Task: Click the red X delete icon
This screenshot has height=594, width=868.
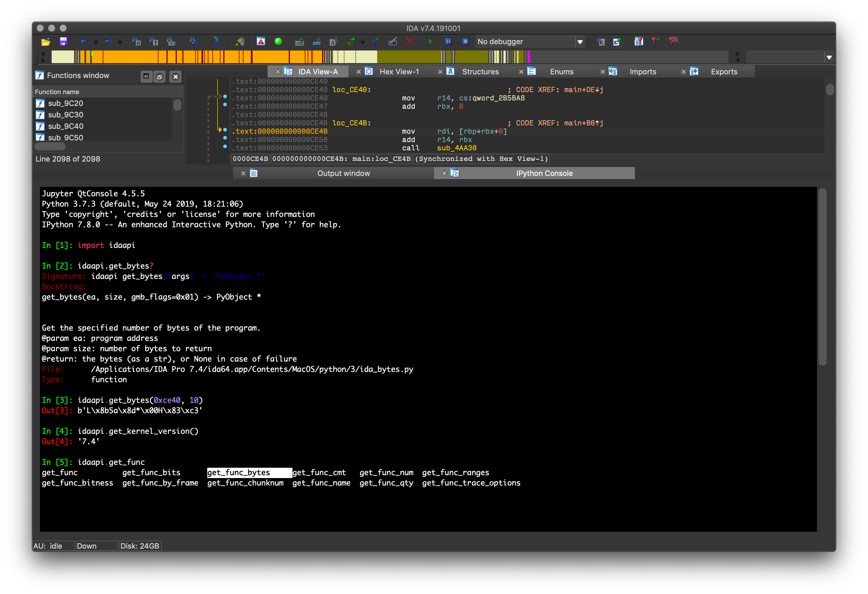Action: (410, 41)
